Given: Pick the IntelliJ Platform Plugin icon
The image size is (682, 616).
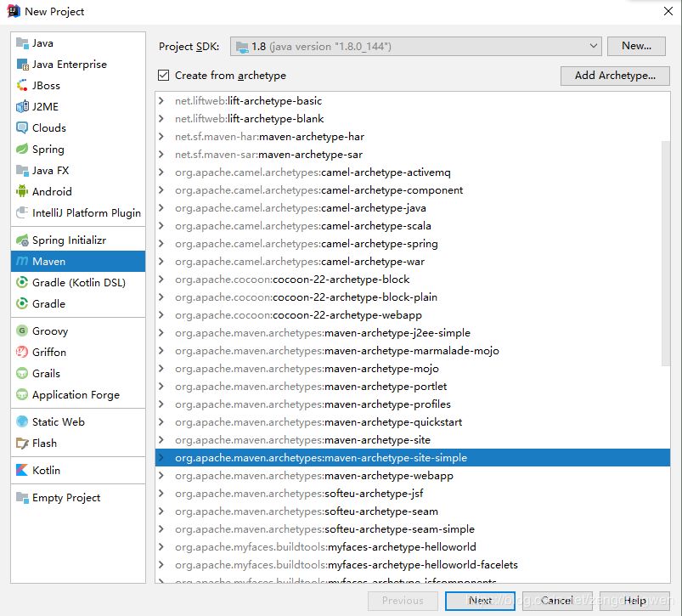Looking at the screenshot, I should (x=22, y=212).
